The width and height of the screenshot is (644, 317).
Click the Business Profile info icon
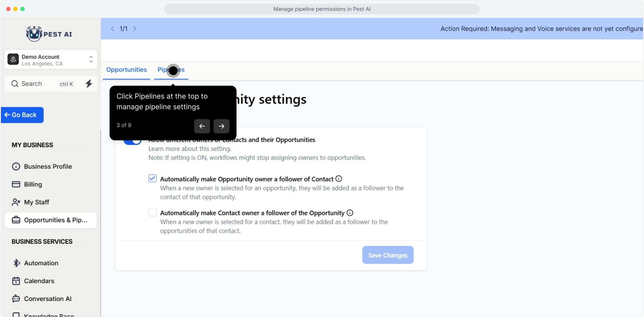click(x=16, y=166)
